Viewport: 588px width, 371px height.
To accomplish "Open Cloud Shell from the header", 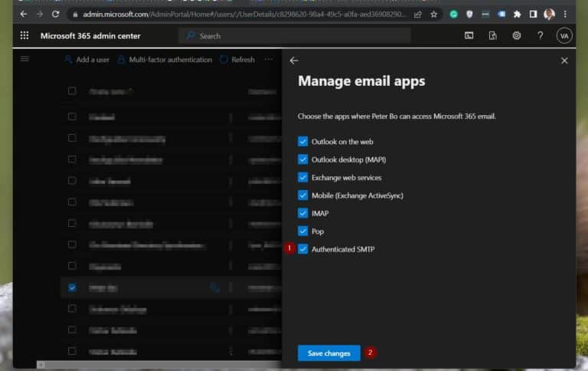I will [x=469, y=36].
